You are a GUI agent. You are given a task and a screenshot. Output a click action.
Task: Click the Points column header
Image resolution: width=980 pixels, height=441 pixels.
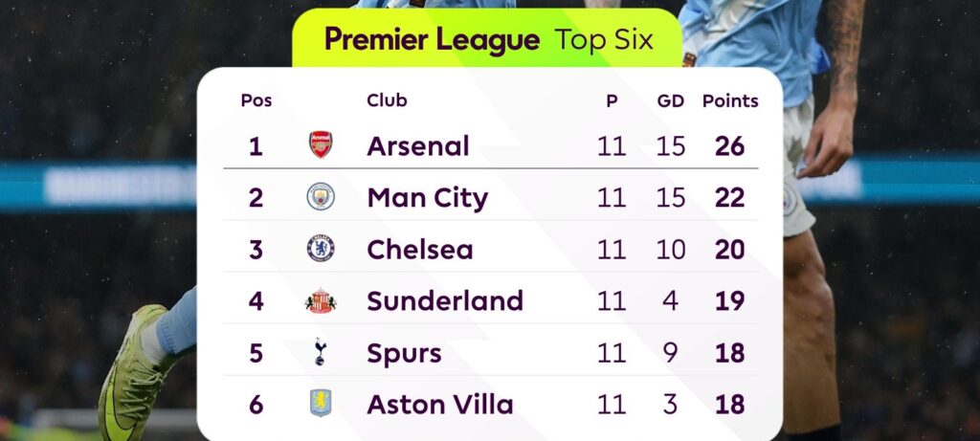(730, 100)
